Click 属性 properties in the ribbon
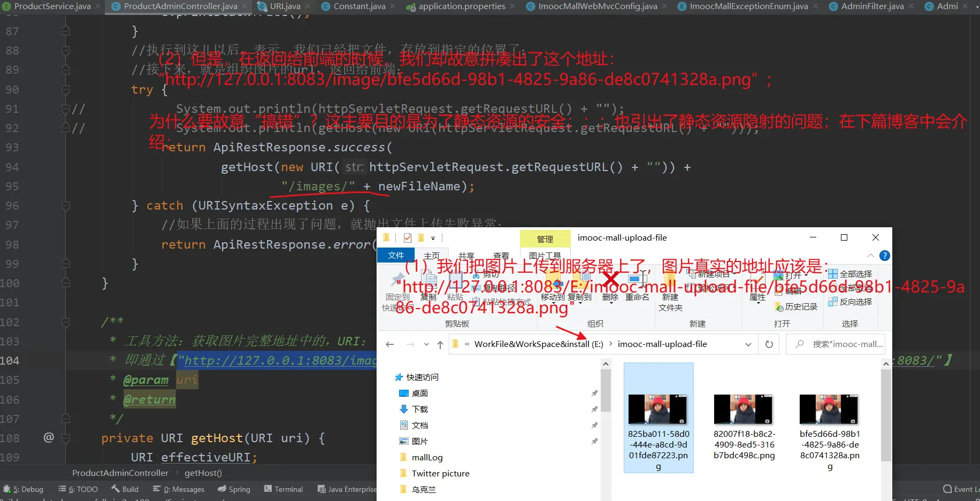This screenshot has height=501, width=980. [x=757, y=288]
